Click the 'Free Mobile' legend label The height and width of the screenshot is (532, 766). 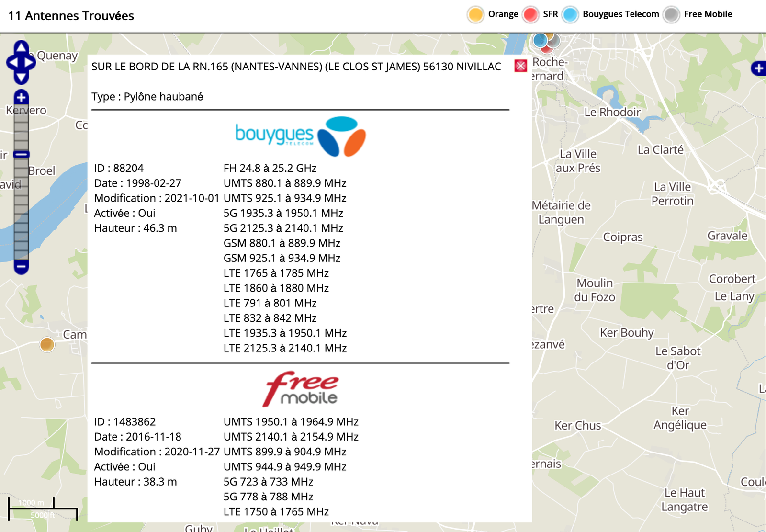pyautogui.click(x=708, y=14)
